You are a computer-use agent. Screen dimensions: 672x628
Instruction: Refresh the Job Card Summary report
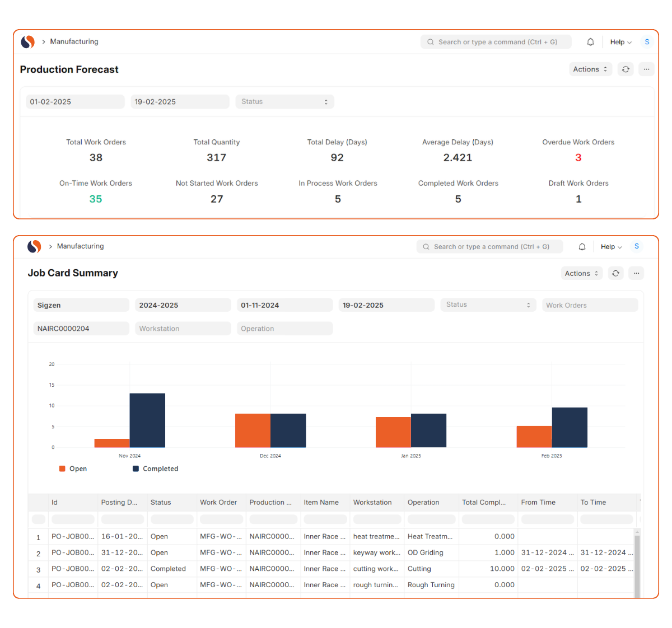(615, 273)
